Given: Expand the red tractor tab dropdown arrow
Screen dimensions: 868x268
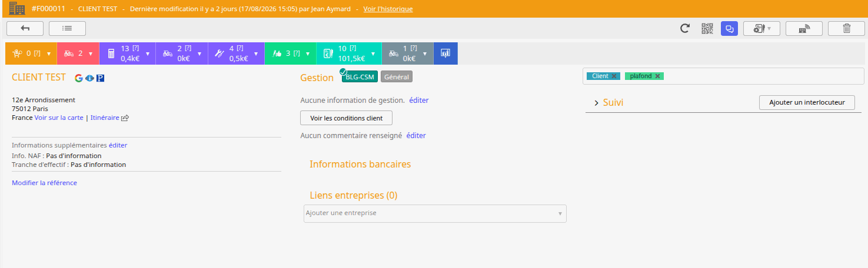Looking at the screenshot, I should coord(91,53).
